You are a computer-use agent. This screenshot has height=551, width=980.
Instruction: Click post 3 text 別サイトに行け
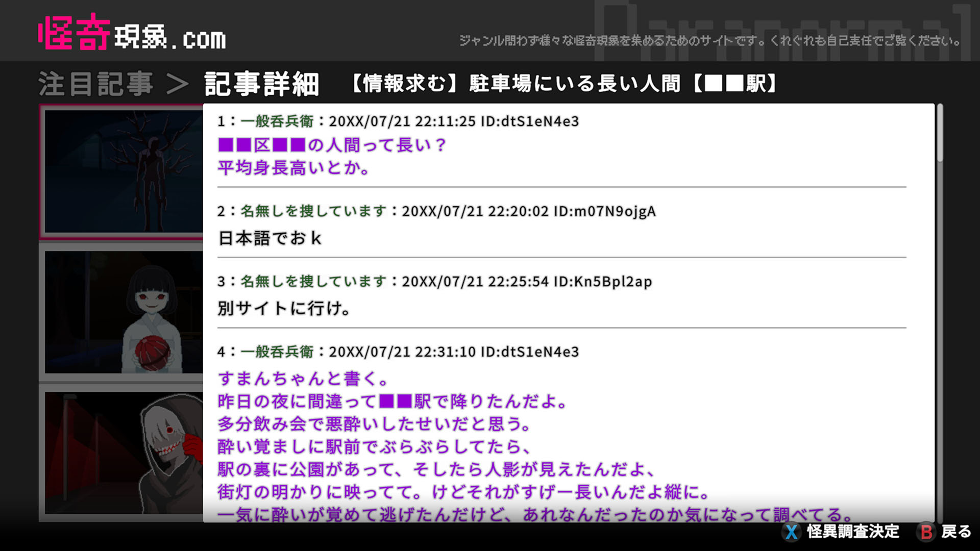tap(284, 308)
